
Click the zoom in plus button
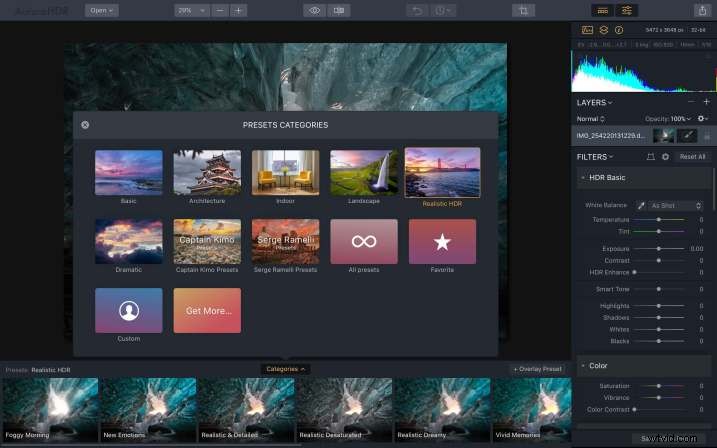[x=238, y=10]
